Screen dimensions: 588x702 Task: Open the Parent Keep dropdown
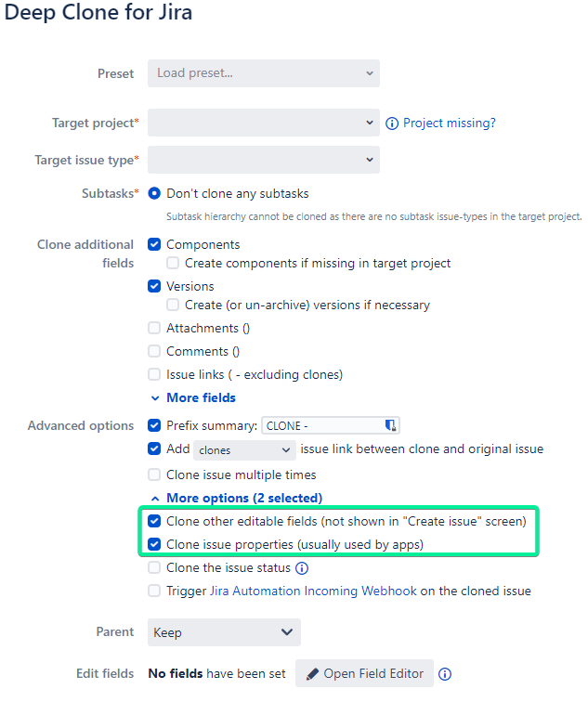coord(224,632)
